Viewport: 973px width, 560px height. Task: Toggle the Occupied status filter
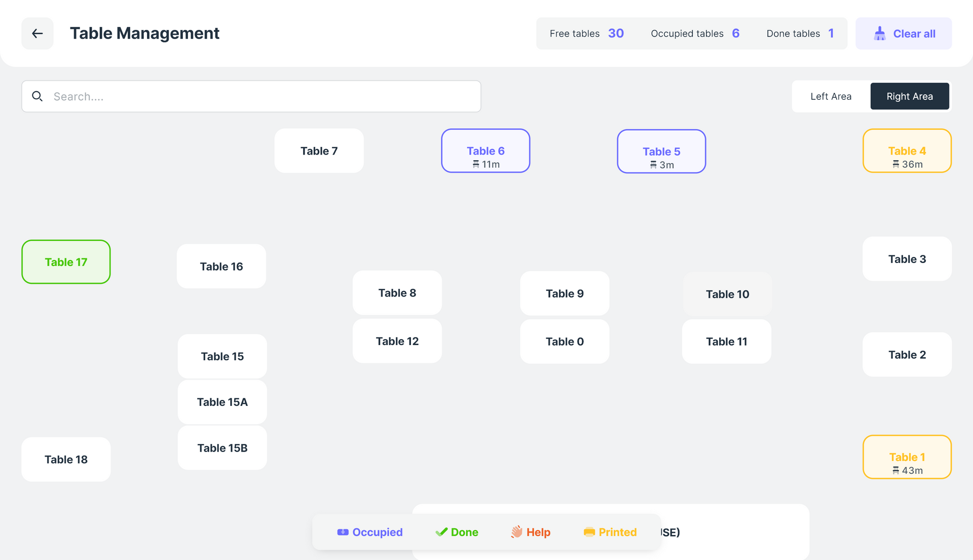(370, 532)
